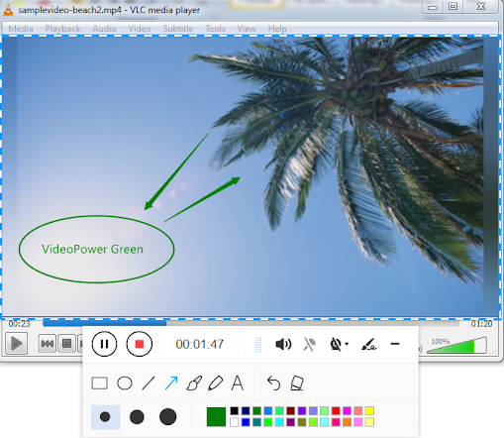Click total time 01:20 label
This screenshot has width=504, height=438.
481,324
